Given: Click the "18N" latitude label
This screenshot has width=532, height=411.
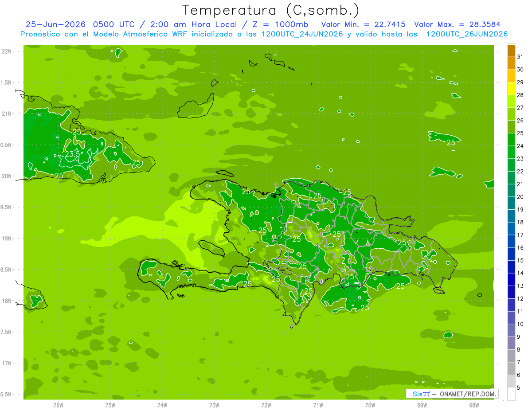Looking at the screenshot, I should coord(7,301).
